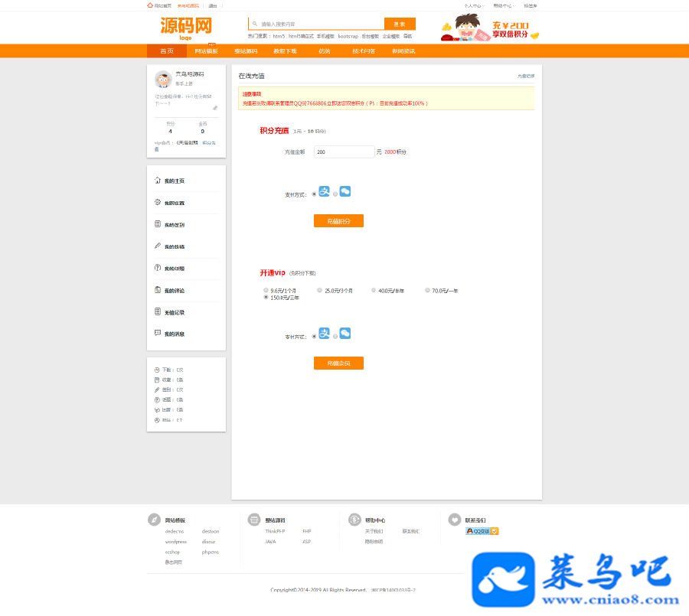This screenshot has width=689, height=616.
Task: Expand the 个人中心 dropdown at top
Action: point(473,5)
